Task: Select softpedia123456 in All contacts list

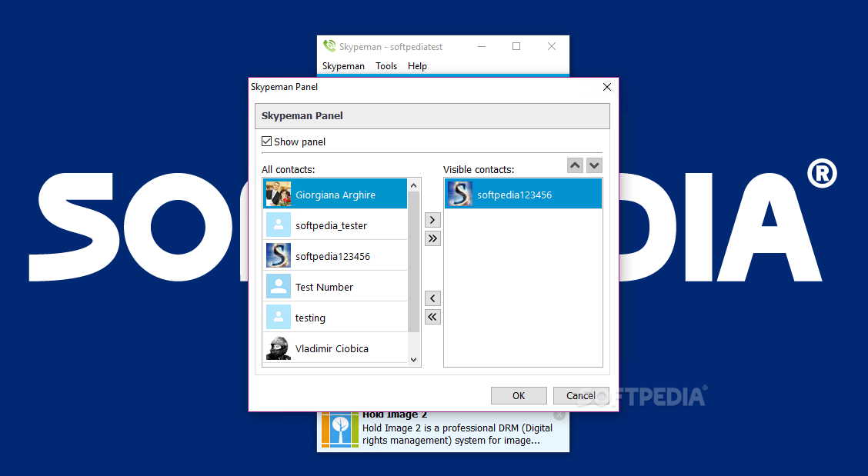Action: pos(336,256)
